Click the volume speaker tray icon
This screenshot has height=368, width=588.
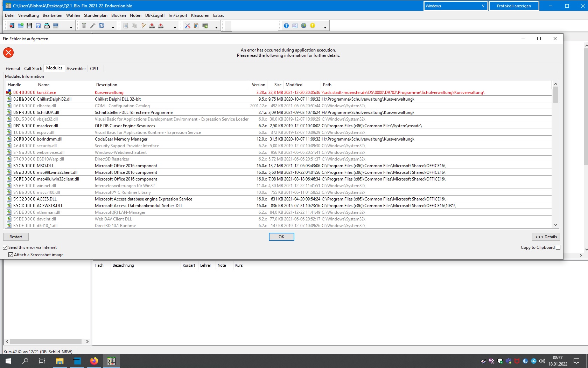coord(542,361)
